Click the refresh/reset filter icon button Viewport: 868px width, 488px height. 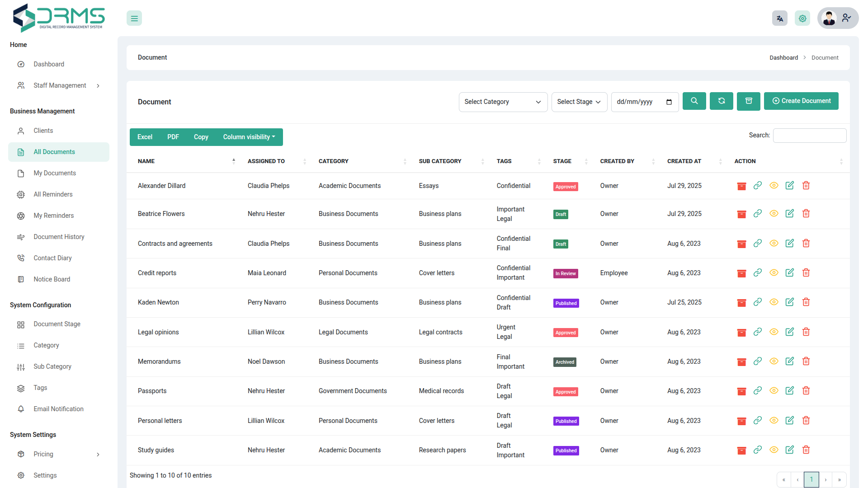722,101
